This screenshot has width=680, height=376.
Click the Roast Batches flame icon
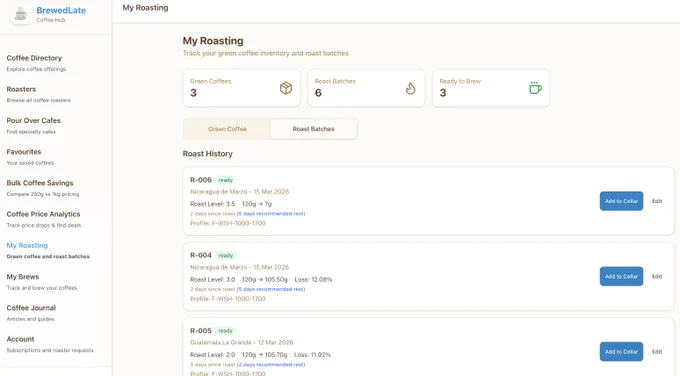pos(410,88)
